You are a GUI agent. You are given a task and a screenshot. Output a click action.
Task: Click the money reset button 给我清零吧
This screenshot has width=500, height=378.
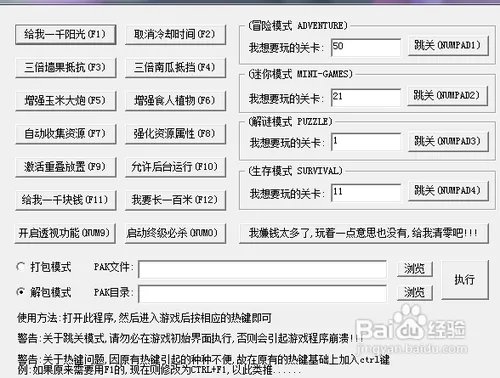[x=364, y=233]
